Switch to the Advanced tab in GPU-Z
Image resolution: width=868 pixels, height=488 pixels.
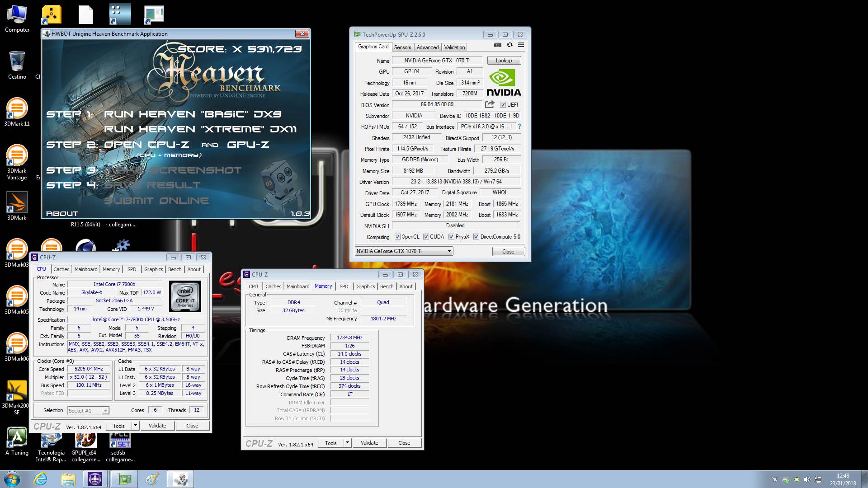click(x=428, y=47)
